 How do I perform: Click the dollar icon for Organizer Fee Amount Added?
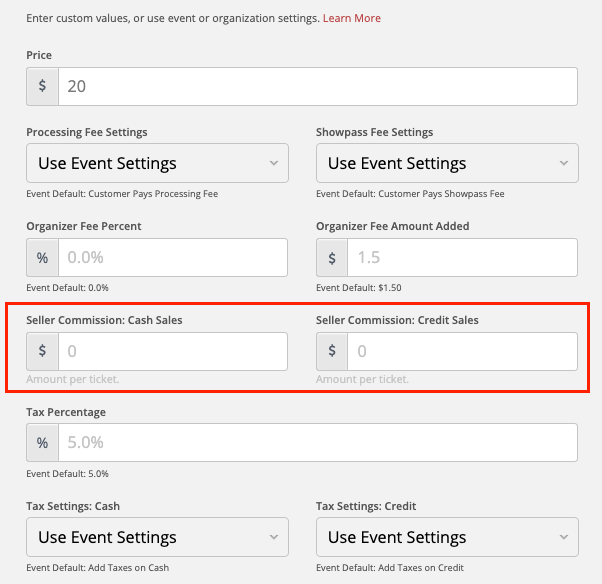332,257
